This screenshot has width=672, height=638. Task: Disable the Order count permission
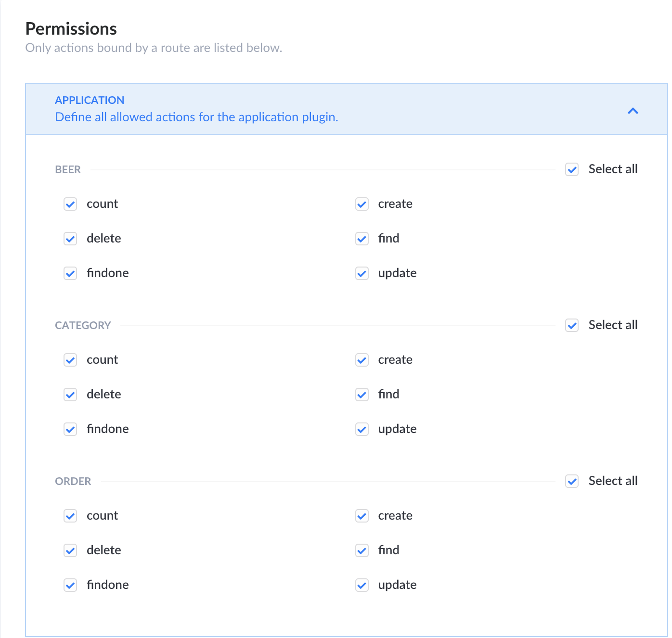(70, 516)
